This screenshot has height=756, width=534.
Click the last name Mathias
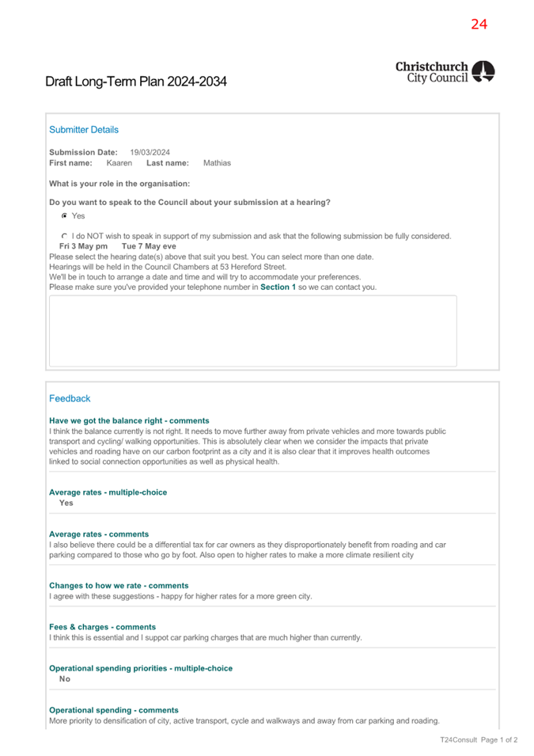(217, 163)
